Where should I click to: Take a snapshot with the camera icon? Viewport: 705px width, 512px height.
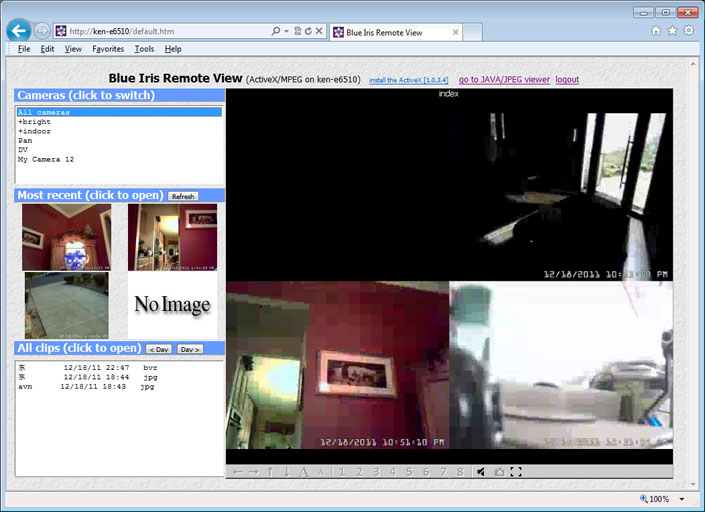tap(498, 472)
